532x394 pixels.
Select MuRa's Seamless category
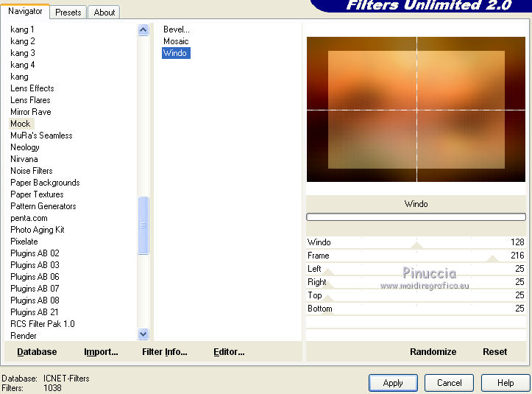[41, 136]
